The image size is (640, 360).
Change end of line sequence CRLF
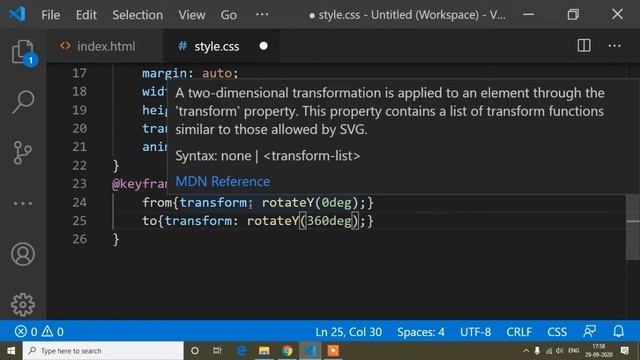click(x=519, y=332)
